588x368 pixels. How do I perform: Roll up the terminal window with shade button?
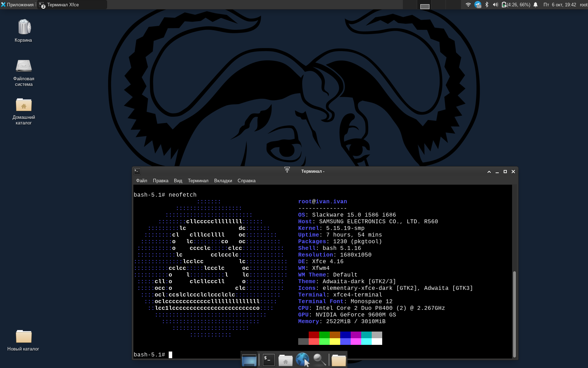[489, 171]
